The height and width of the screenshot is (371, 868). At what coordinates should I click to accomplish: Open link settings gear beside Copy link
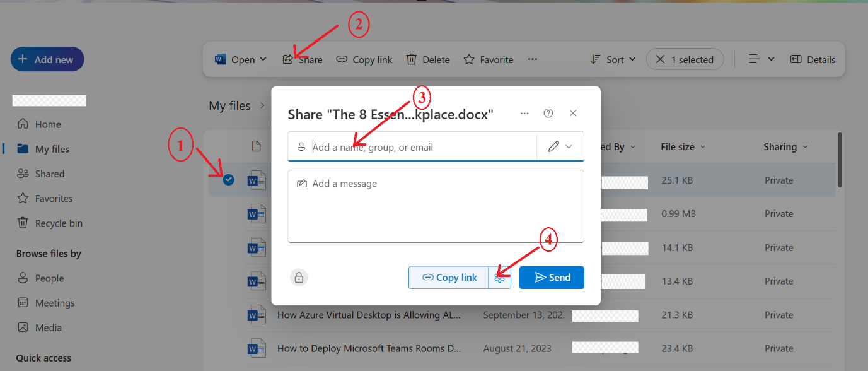(x=500, y=277)
